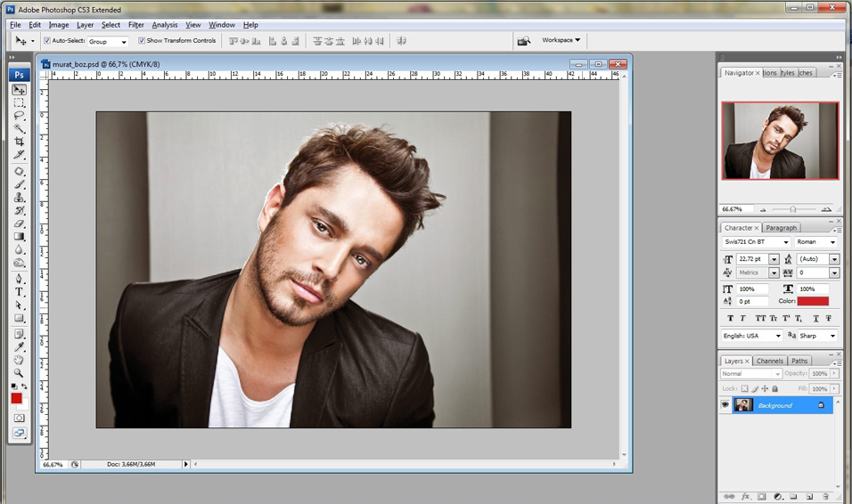The image size is (852, 504).
Task: Expand the Workspace dropdown
Action: 561,40
